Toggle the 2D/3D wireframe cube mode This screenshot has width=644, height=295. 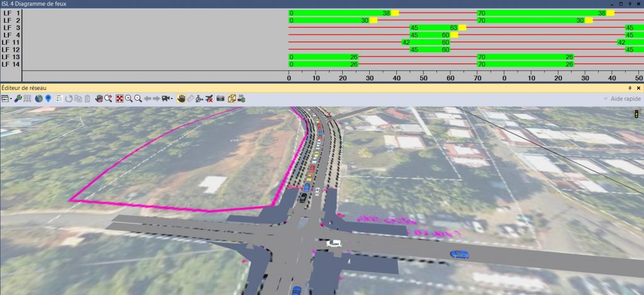pos(231,99)
